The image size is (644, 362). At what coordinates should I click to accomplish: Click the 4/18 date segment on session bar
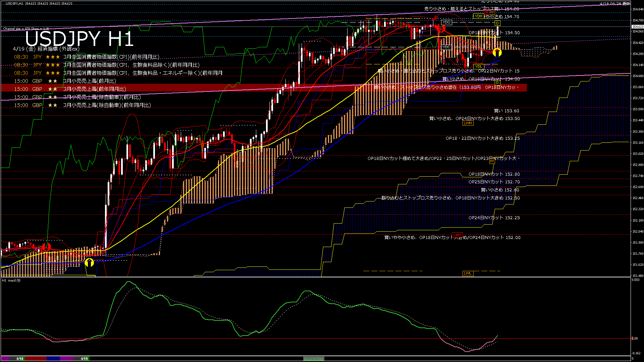tap(20, 359)
